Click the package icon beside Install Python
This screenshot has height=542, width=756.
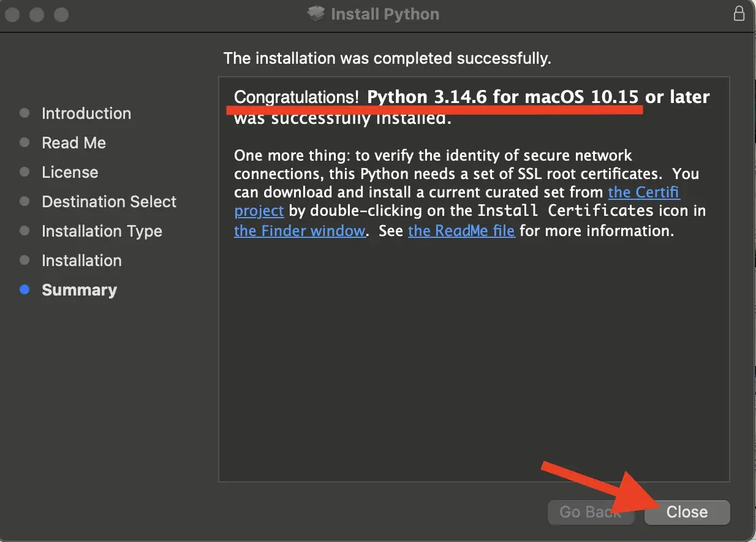(x=316, y=13)
